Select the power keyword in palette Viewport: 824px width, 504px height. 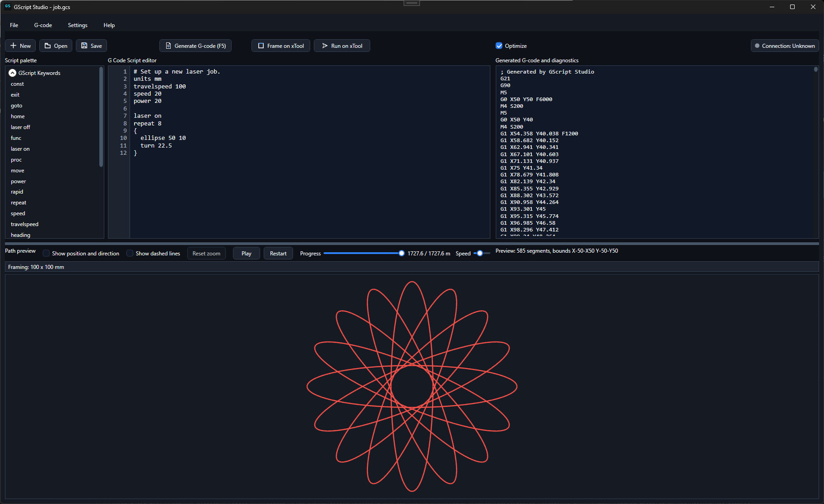click(x=18, y=181)
